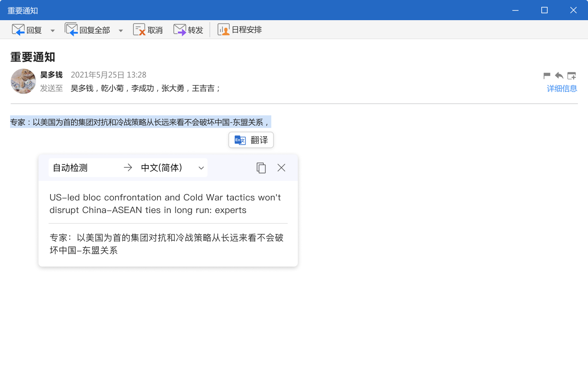Click the sender's cat avatar

click(23, 81)
